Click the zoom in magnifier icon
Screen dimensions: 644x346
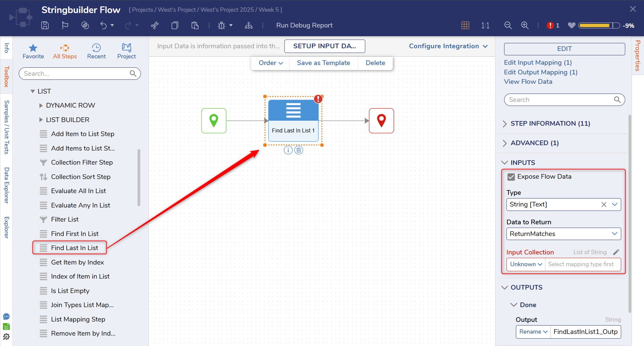pyautogui.click(x=525, y=25)
